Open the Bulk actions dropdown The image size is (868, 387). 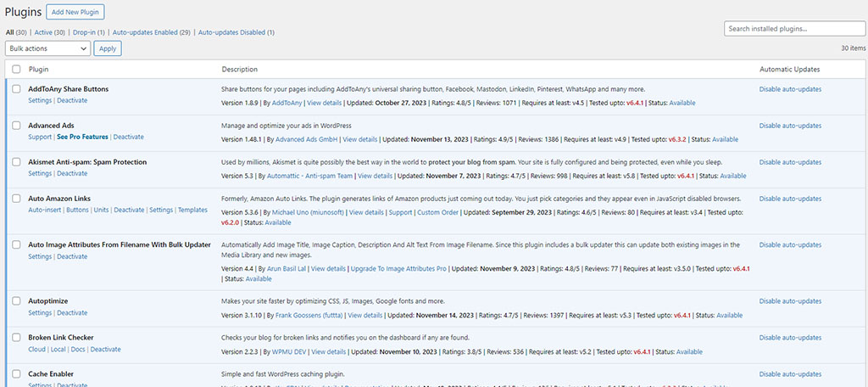pos(47,48)
